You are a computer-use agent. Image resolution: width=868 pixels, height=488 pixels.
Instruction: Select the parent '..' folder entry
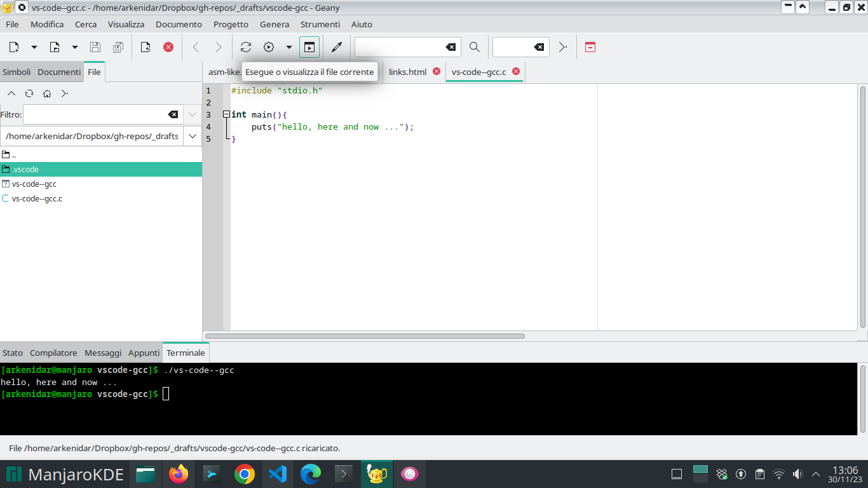pyautogui.click(x=101, y=154)
